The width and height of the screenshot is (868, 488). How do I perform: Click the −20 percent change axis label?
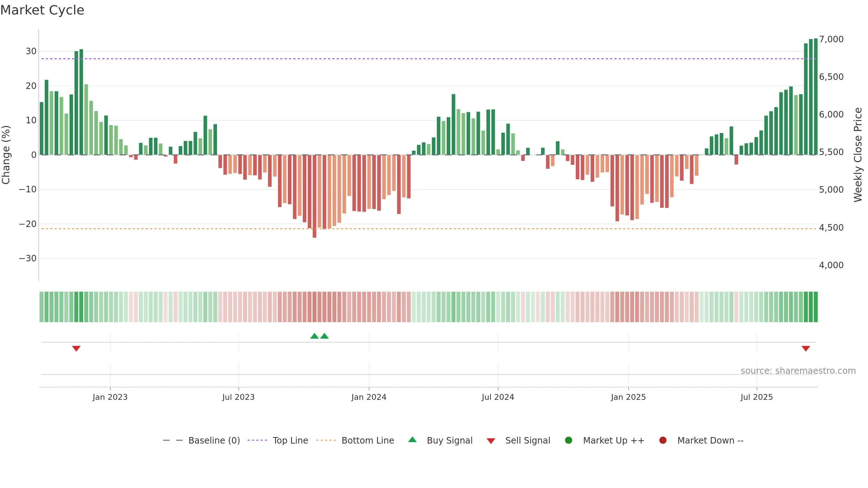(28, 224)
